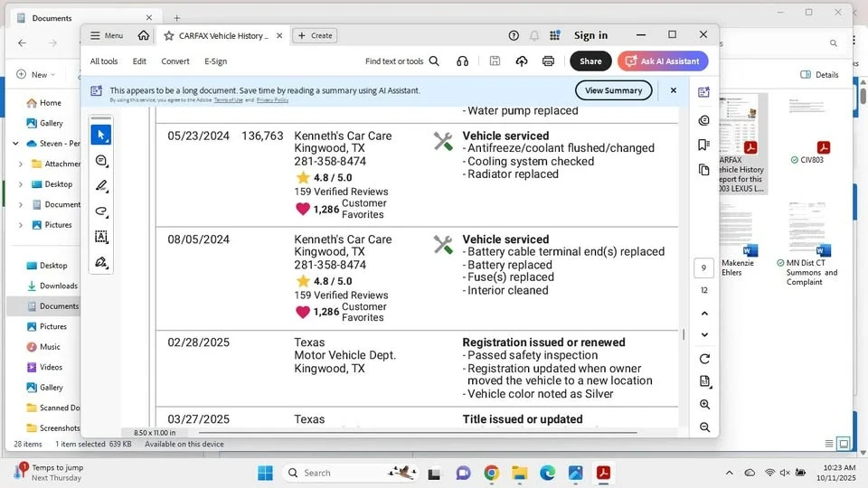The width and height of the screenshot is (868, 488).
Task: Click Find text or tools search
Action: pyautogui.click(x=401, y=61)
